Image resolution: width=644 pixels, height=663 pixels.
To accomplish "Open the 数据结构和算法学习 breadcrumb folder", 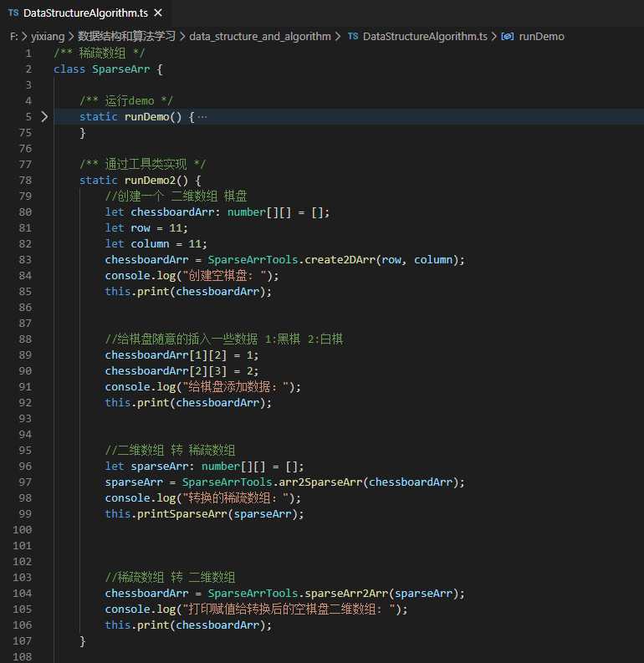I will click(x=126, y=36).
